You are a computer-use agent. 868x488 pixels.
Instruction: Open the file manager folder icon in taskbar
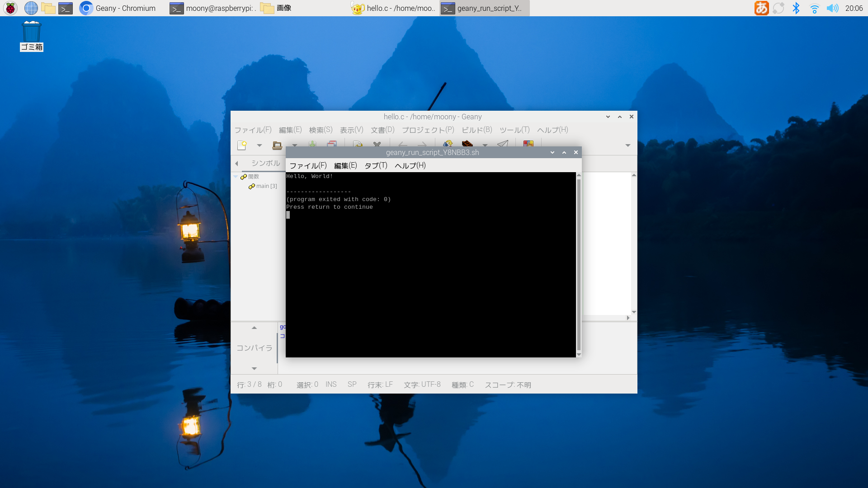click(x=48, y=8)
